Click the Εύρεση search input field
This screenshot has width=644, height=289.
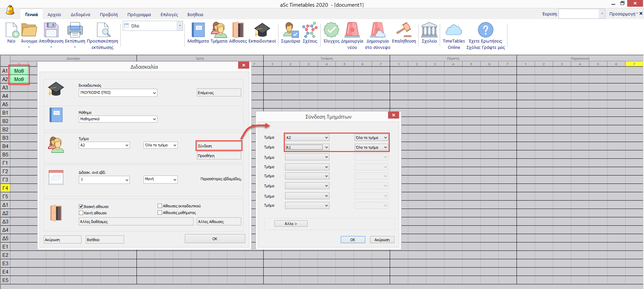tap(579, 14)
